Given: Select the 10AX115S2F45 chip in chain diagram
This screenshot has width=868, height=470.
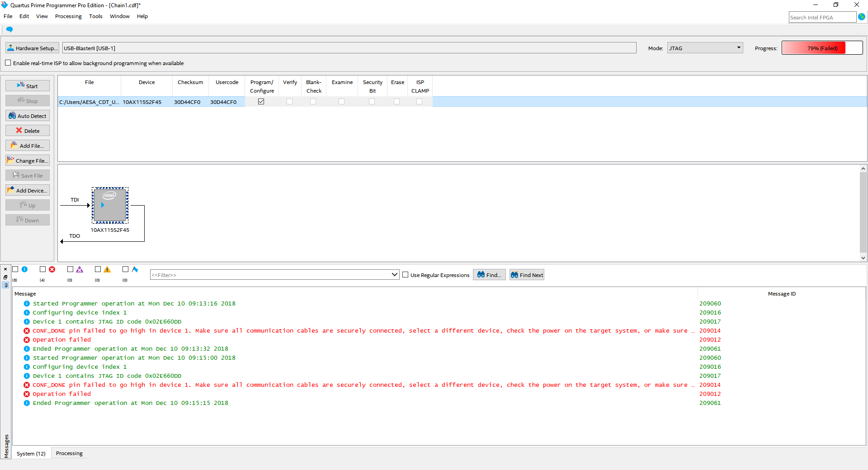Looking at the screenshot, I should click(x=110, y=206).
